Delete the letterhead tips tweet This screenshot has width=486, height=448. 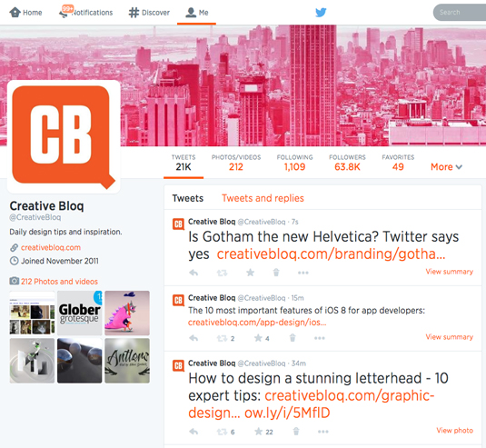[296, 432]
